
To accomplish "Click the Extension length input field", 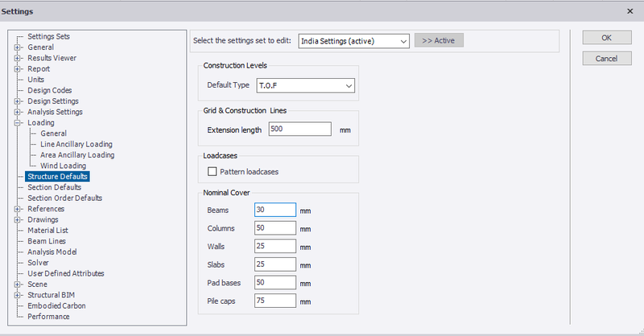I will [299, 129].
